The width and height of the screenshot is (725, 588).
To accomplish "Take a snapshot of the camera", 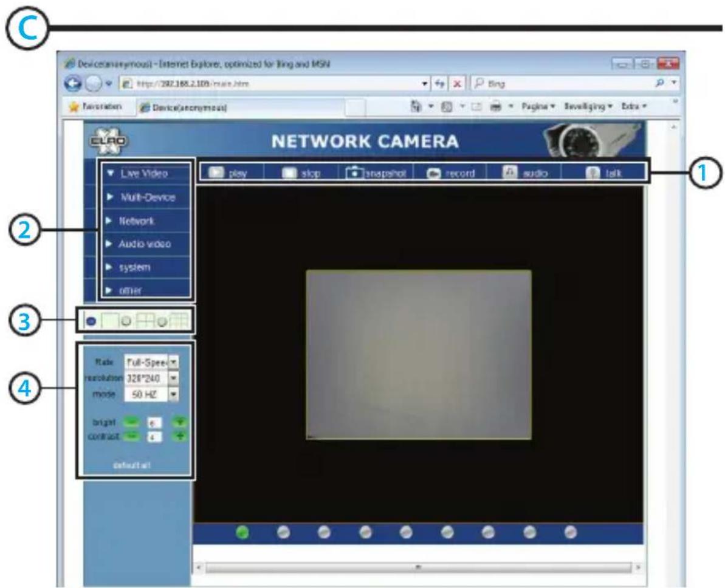I will [x=376, y=173].
